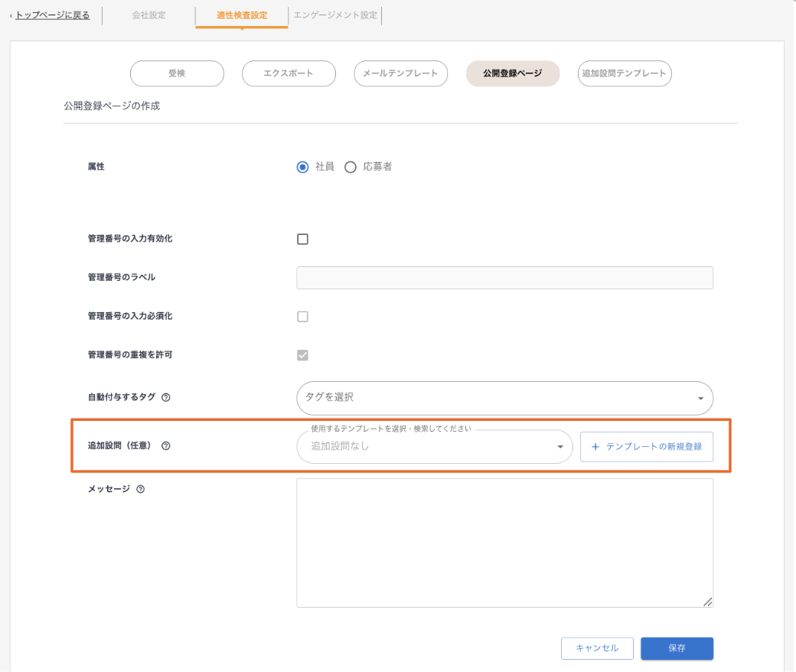Open the エクスポート sub-tab

click(x=289, y=73)
